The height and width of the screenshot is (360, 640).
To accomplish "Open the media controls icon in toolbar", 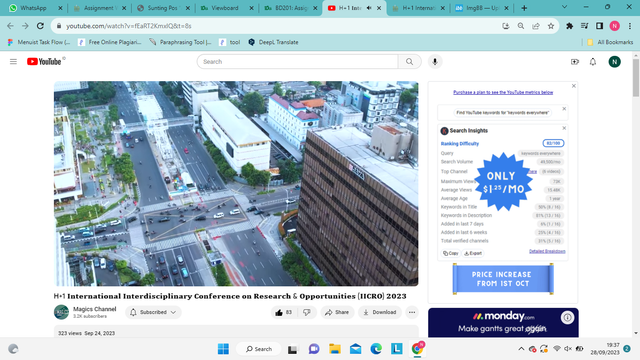I will pyautogui.click(x=584, y=26).
